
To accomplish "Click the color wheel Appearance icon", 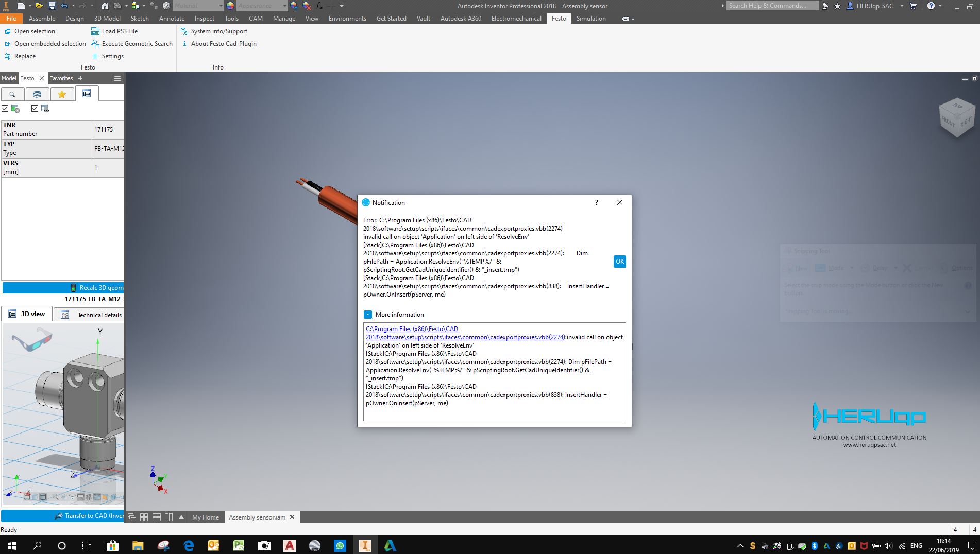I will (x=230, y=6).
